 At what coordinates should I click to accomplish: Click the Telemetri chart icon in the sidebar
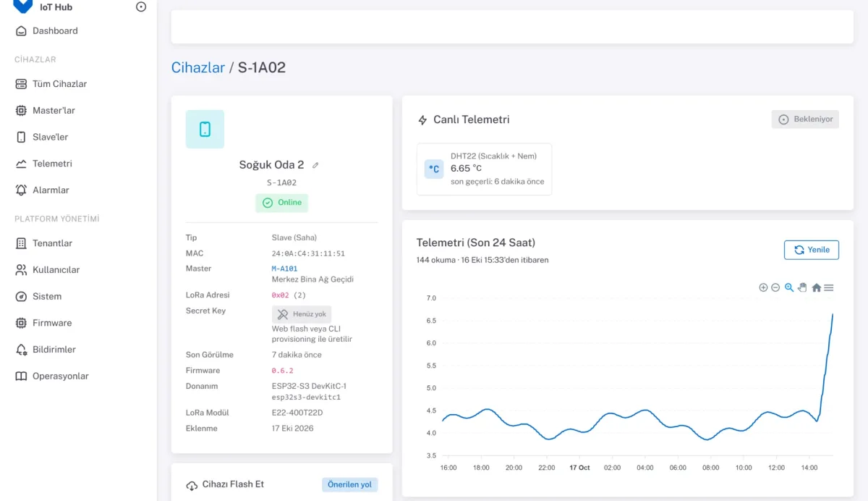(21, 164)
